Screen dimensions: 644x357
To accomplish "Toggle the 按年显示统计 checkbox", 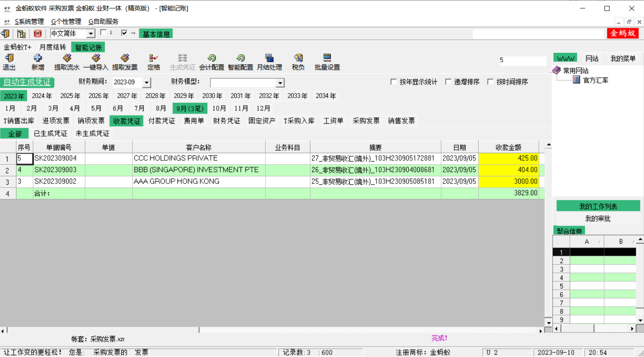I will [x=394, y=82].
